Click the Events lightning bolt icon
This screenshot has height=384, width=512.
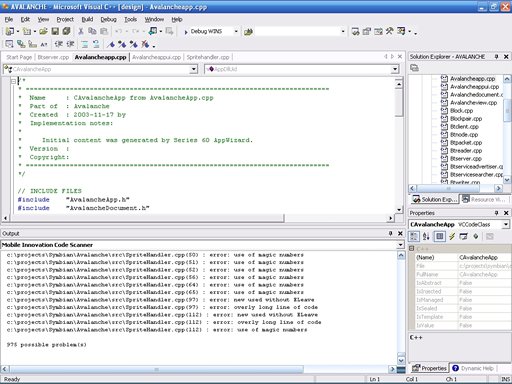point(452,236)
